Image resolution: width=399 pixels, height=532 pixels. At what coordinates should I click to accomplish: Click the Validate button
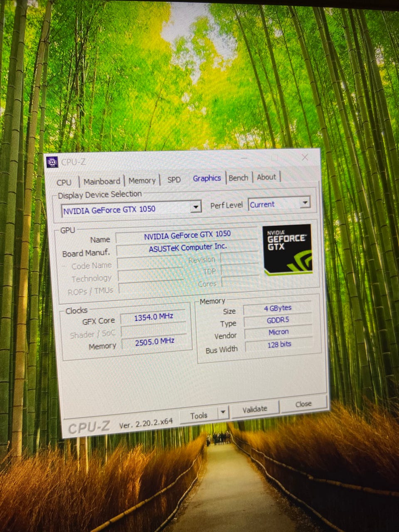click(x=254, y=409)
